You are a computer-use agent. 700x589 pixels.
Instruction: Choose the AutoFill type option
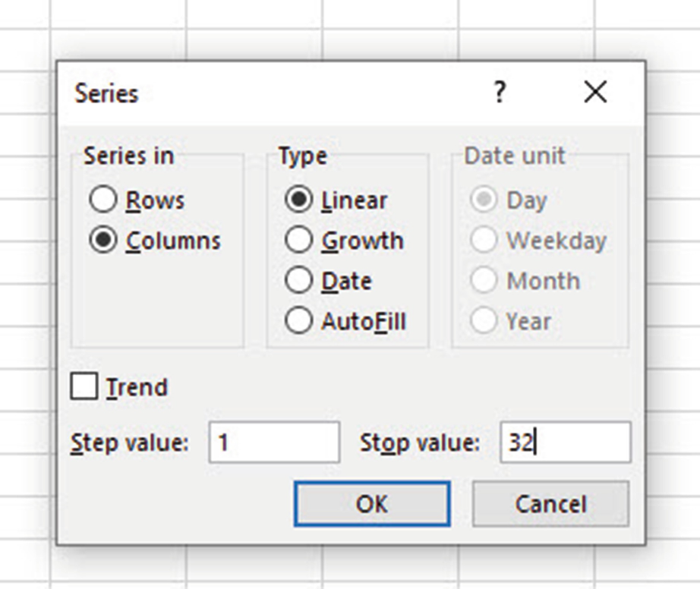click(299, 321)
